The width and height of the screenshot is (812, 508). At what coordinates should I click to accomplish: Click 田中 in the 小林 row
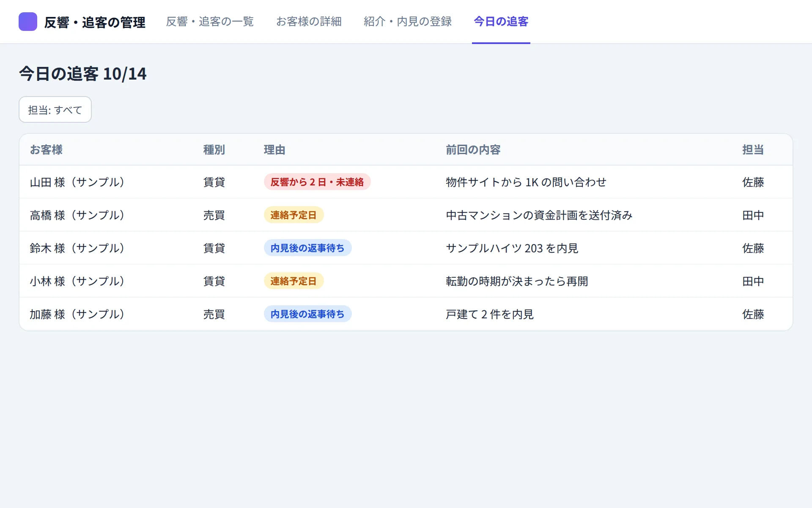tap(753, 281)
